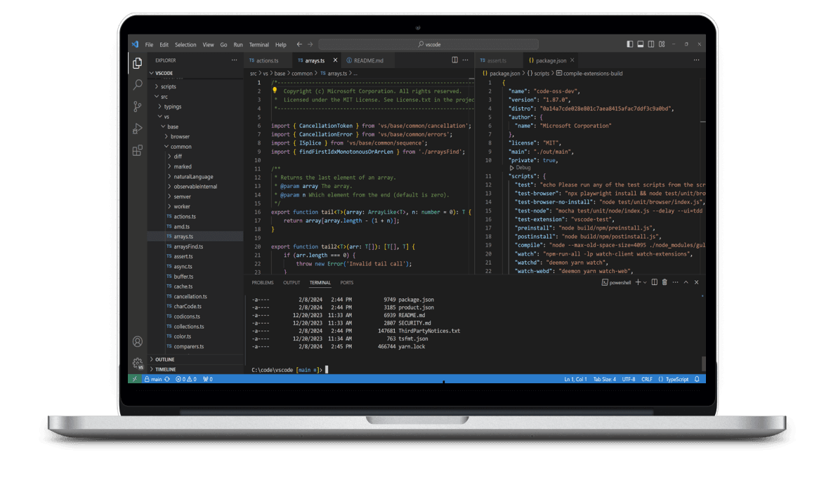Viewport: 838px width, 504px height.
Task: Open the Explorer view in activity bar
Action: [138, 63]
